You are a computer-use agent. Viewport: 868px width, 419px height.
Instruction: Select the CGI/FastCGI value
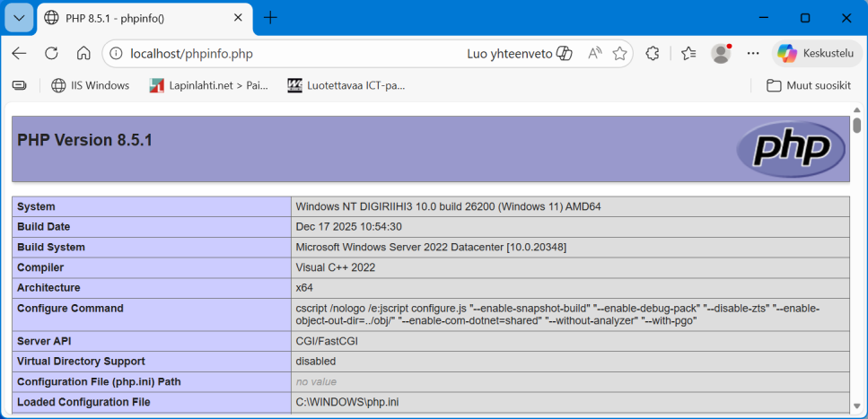[327, 341]
